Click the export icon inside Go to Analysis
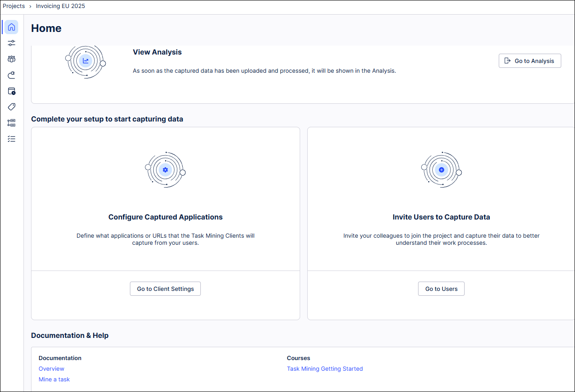This screenshot has width=575, height=392. click(508, 61)
